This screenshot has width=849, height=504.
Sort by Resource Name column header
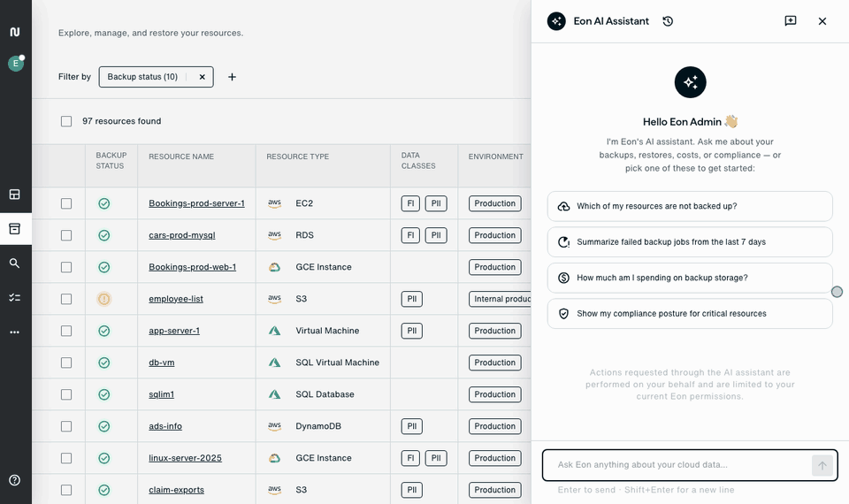tap(180, 157)
